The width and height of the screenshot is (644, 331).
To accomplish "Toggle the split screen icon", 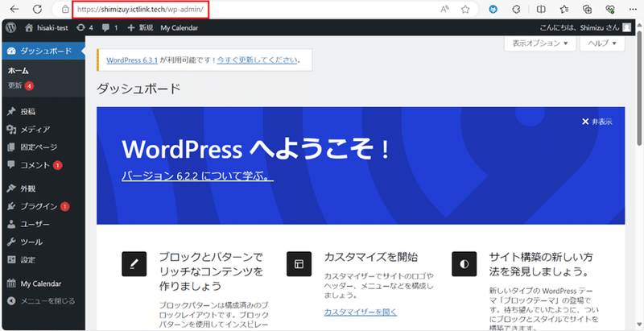I will [541, 9].
